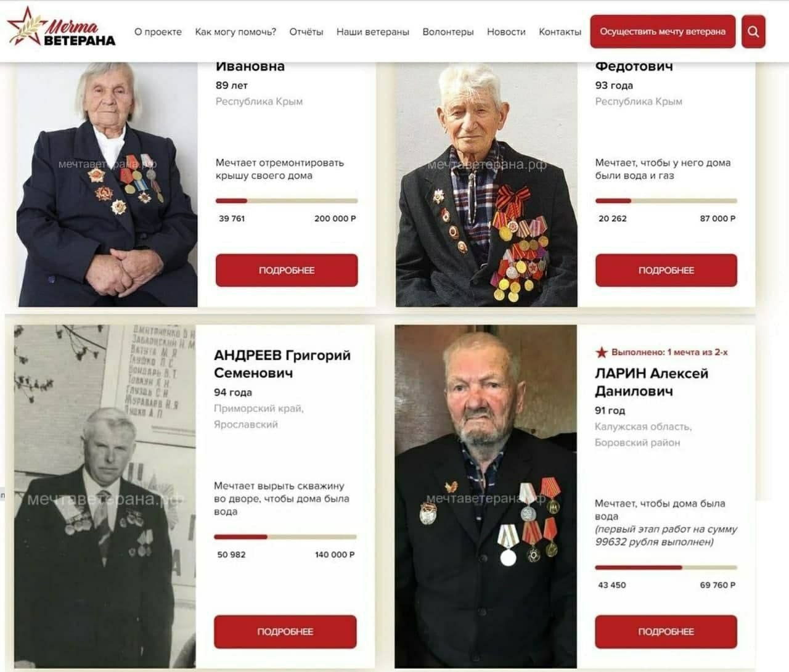Click Подробнее for the roof repair dream
789x672 pixels.
(287, 270)
